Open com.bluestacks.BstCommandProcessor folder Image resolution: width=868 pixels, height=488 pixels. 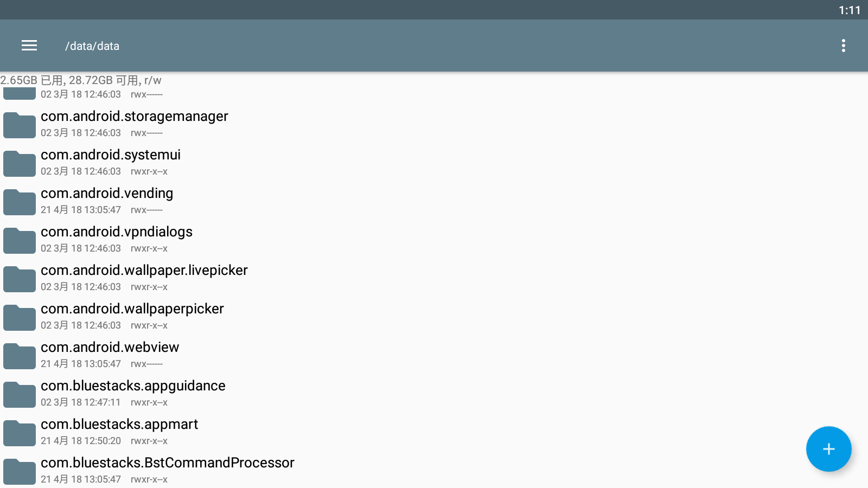pos(167,463)
